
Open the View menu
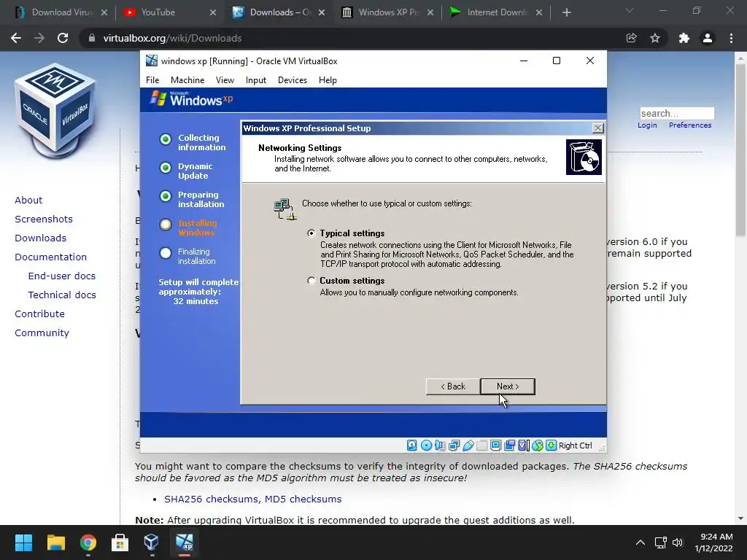tap(225, 80)
